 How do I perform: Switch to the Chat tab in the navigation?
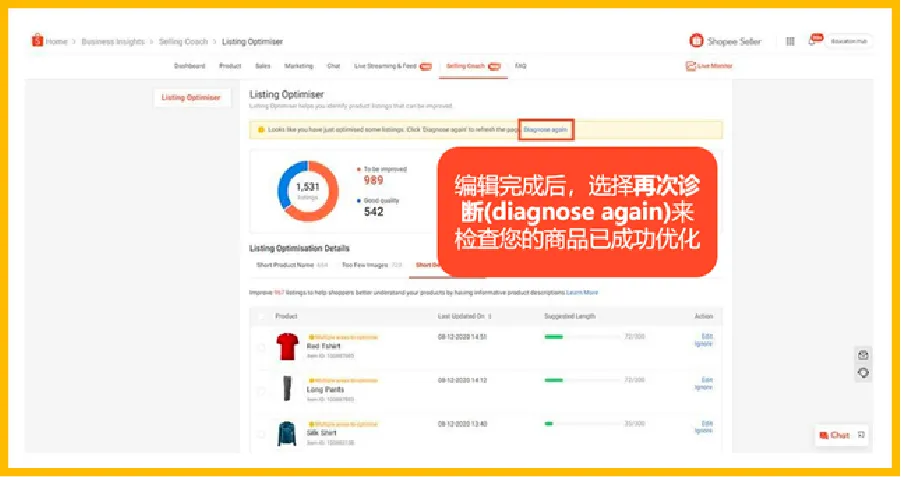pos(334,66)
